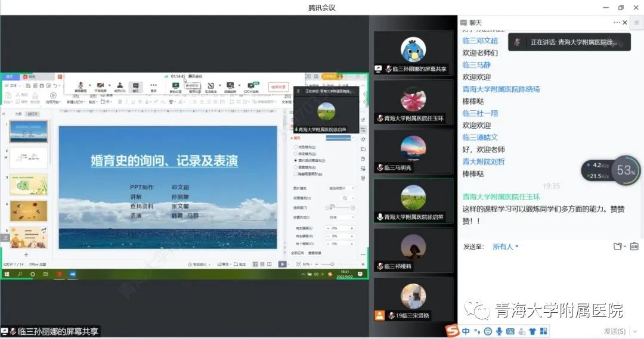644x339 pixels.
Task: Open dropdown arrow beside microphone icon
Action: (89, 85)
